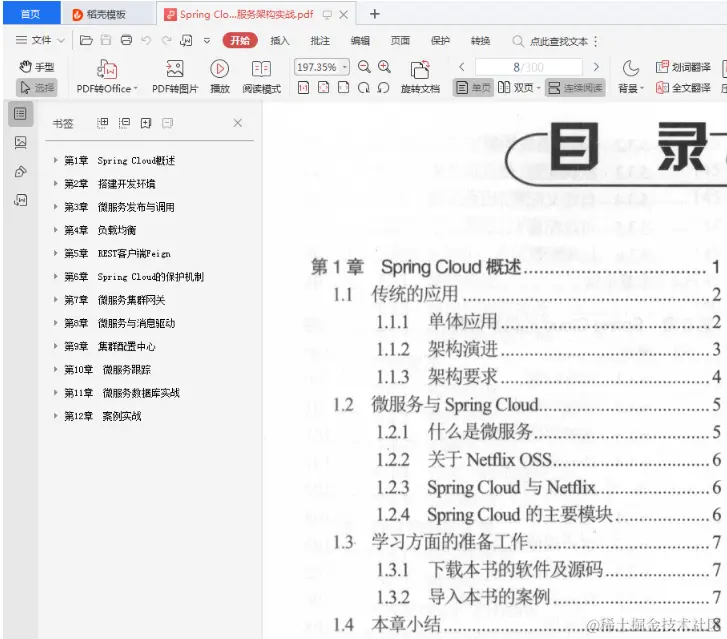Print the document
727x639 pixels.
126,40
